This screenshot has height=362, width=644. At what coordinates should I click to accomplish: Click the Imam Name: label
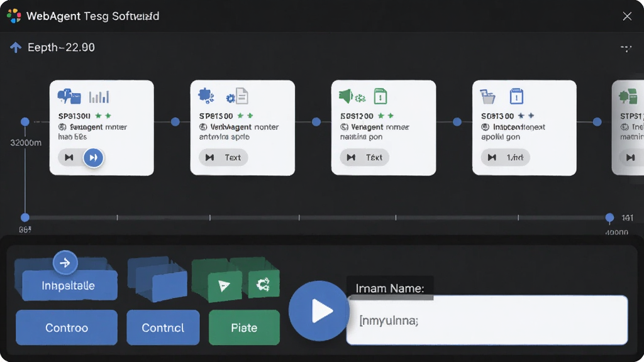(x=390, y=288)
